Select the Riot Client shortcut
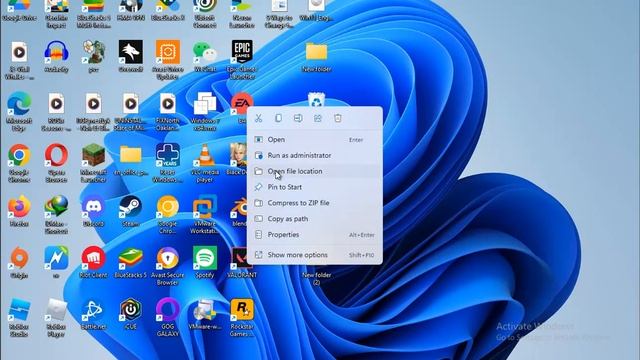 [x=93, y=258]
